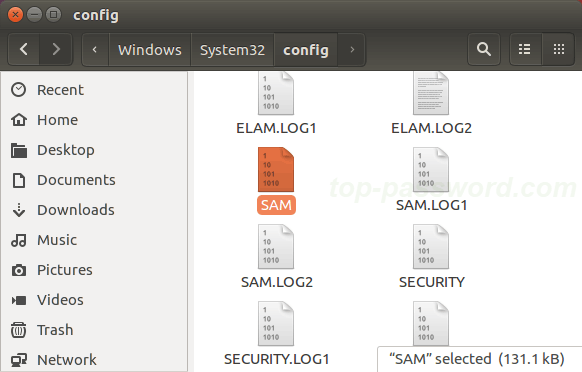
Task: Select the ELAM.LOG2 text file
Action: [x=431, y=102]
